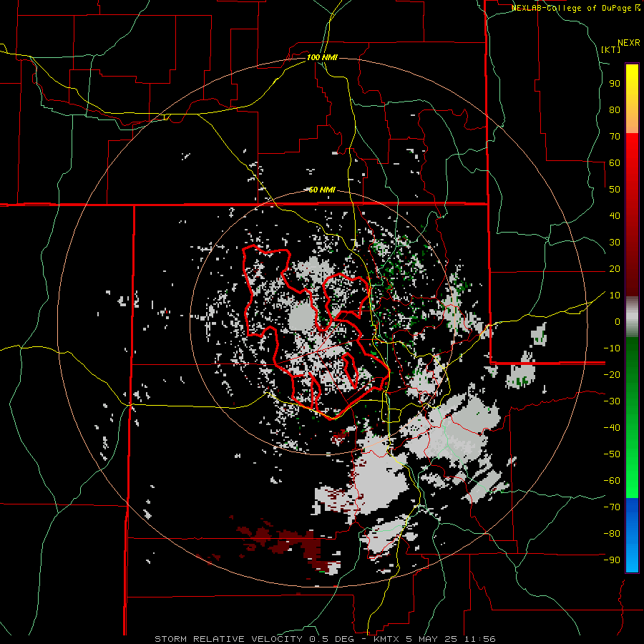
Task: Click the 60 value on velocity scale
Action: tap(615, 162)
